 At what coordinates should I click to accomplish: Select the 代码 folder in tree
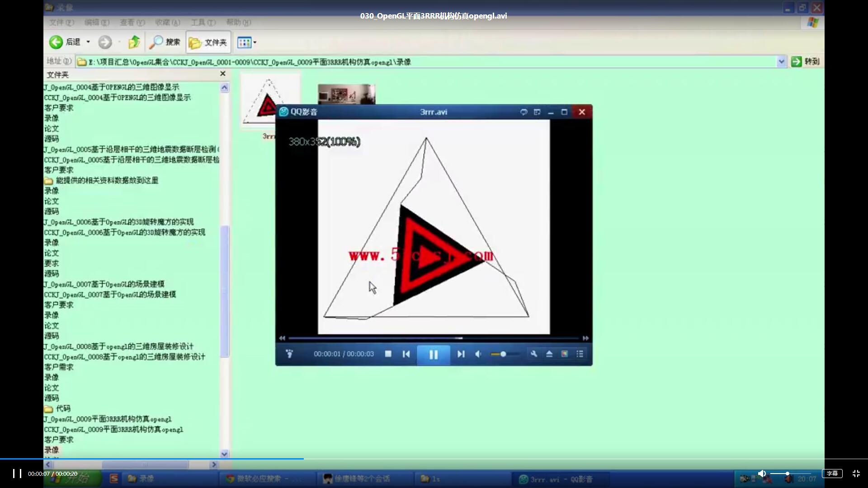[x=57, y=408]
